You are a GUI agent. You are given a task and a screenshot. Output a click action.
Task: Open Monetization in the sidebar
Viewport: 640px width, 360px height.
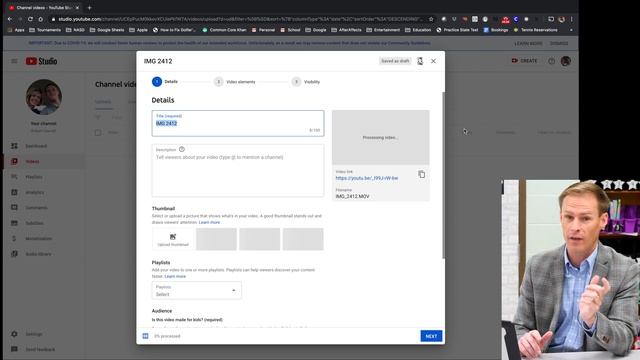click(x=43, y=238)
